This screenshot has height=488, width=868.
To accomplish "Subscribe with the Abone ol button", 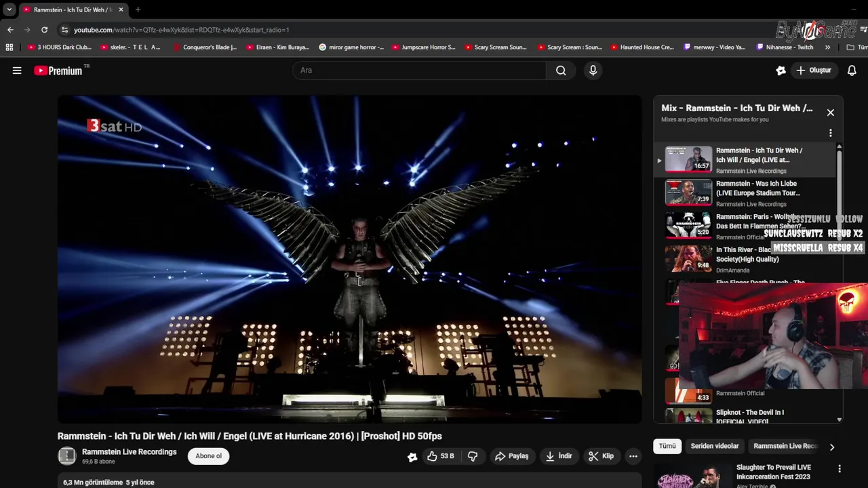I will coord(209,456).
